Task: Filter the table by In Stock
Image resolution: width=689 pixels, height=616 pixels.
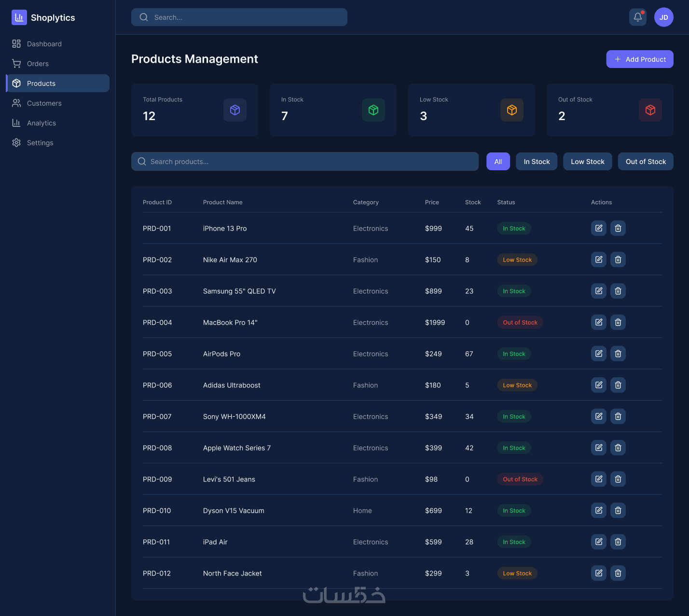Action: [x=537, y=162]
